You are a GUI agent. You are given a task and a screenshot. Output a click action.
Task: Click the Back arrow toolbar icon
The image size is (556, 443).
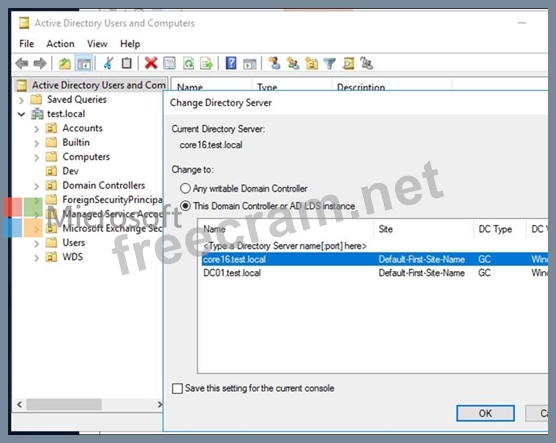[22, 63]
